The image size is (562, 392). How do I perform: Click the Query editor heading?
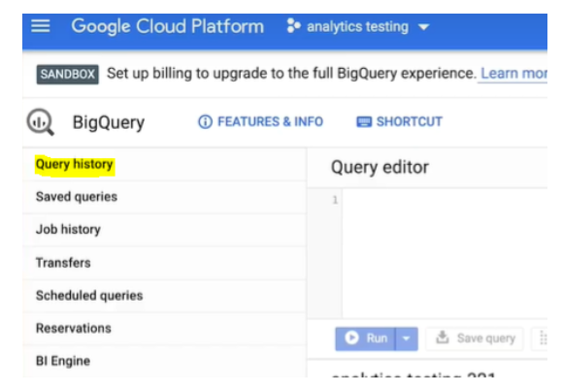click(x=380, y=167)
